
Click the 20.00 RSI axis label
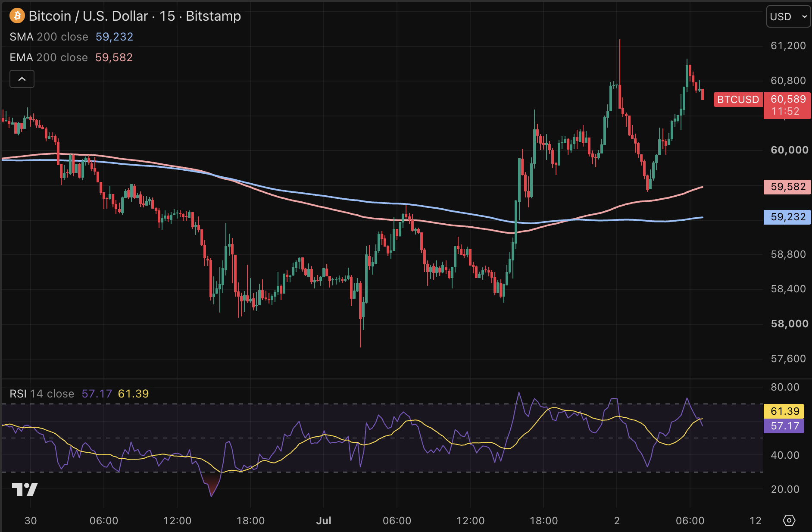point(785,489)
